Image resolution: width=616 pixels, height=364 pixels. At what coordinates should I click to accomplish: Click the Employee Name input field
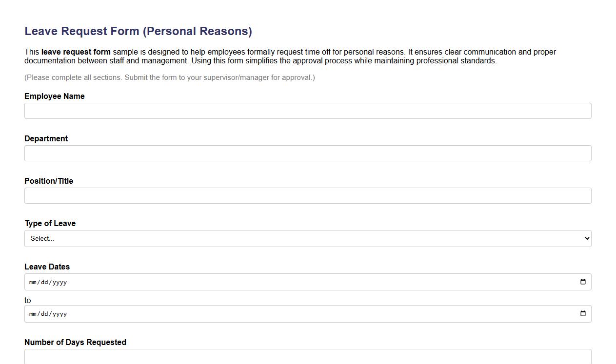tap(307, 111)
